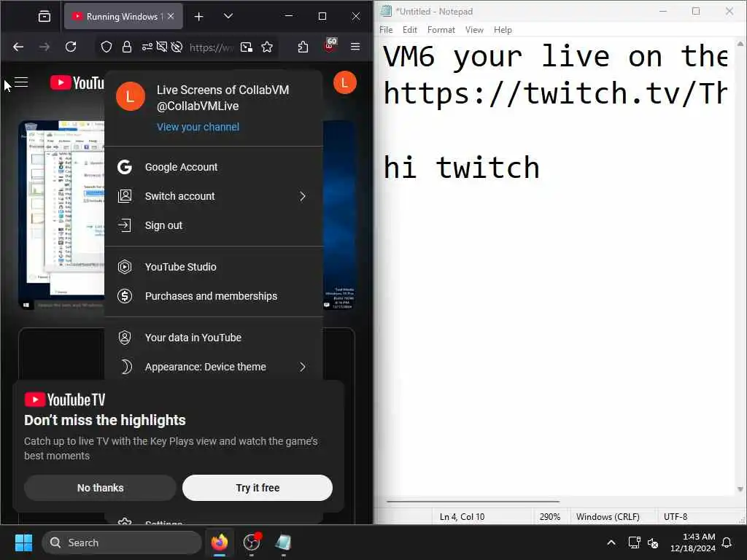Open the permissions icon in address bar
The image size is (747, 560).
pos(147,47)
